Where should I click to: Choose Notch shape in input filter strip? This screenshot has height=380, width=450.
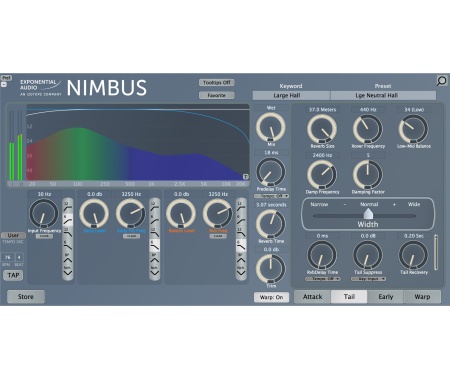click(x=68, y=271)
